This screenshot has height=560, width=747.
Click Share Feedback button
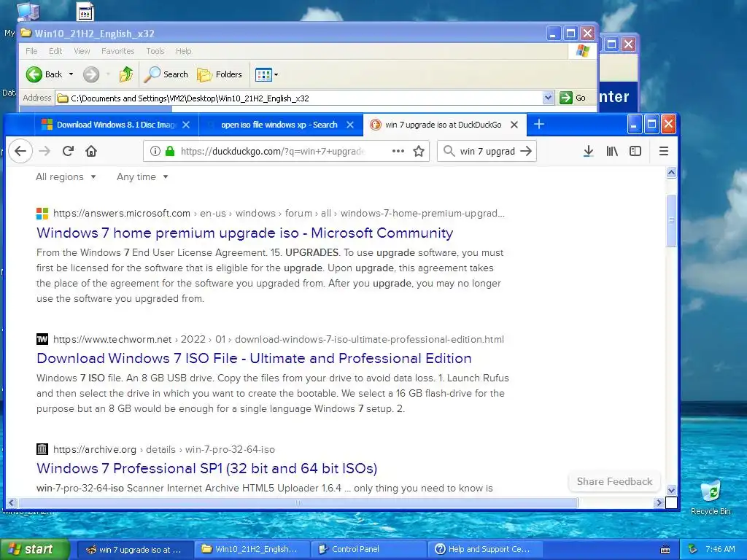tap(614, 481)
